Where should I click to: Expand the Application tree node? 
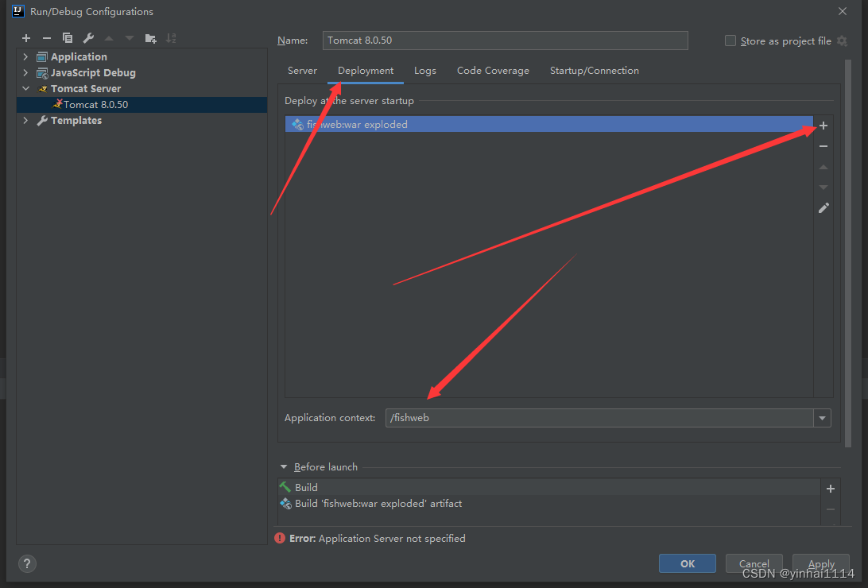pyautogui.click(x=25, y=56)
